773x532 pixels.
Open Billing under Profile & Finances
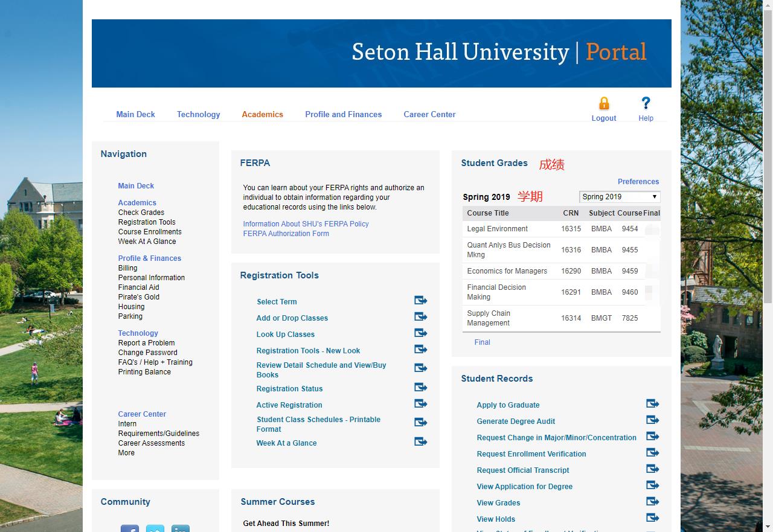coord(127,268)
